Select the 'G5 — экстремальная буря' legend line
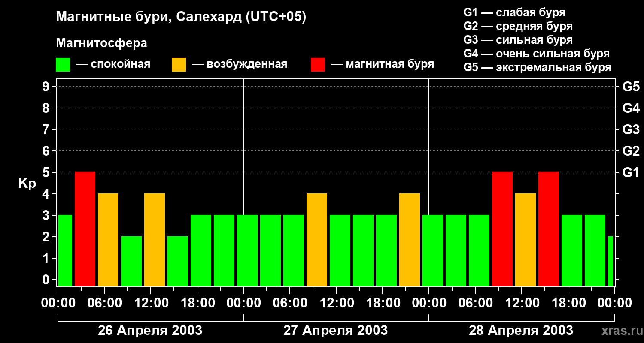Viewport: 644px width, 343px height. click(538, 67)
